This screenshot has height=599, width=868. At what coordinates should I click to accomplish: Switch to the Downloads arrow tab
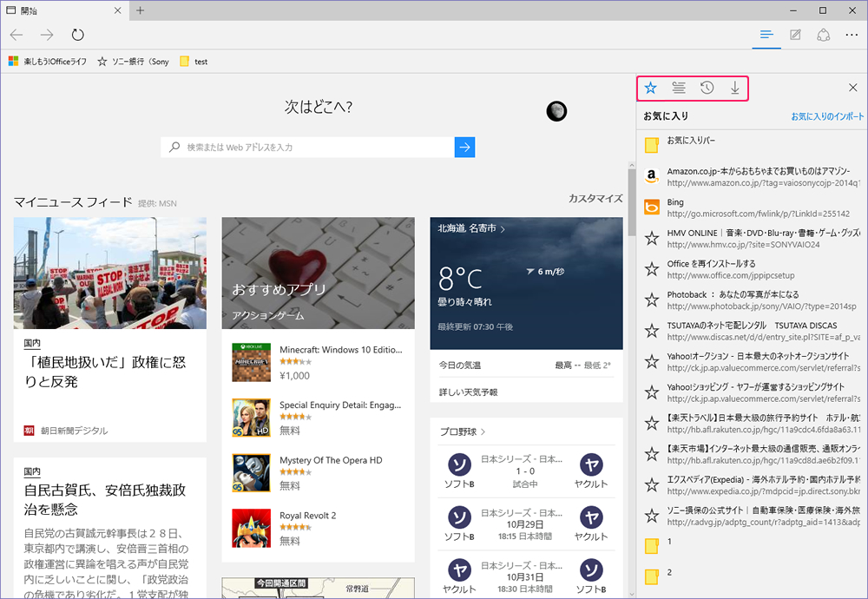[x=734, y=88]
